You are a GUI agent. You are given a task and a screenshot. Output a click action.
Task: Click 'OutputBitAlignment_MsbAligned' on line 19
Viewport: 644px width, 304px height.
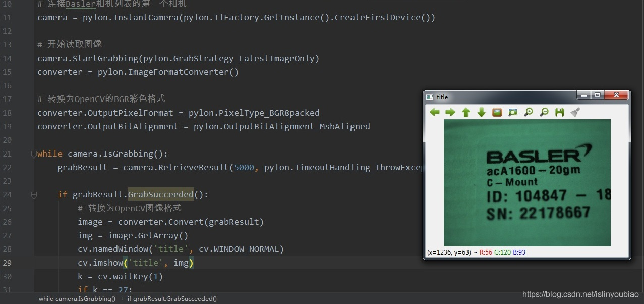[297, 126]
